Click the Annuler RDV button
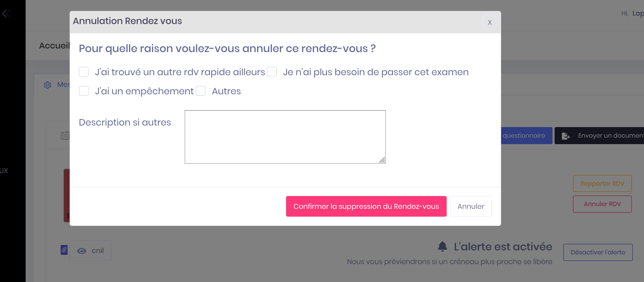Viewport: 644px width, 282px height. (x=602, y=204)
